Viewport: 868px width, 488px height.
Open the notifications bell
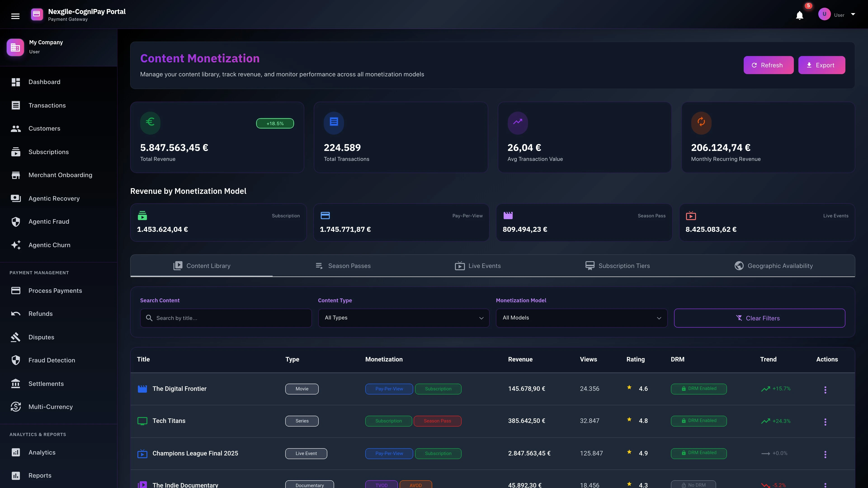coord(799,15)
